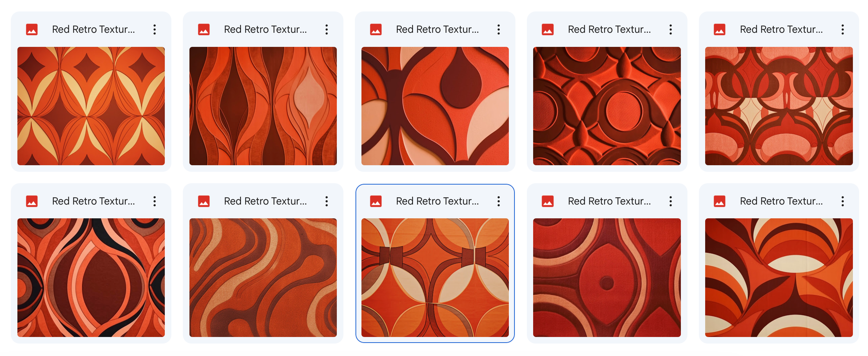Open the three-dot menu on the top-right arches card
The image size is (868, 356).
coord(842,29)
